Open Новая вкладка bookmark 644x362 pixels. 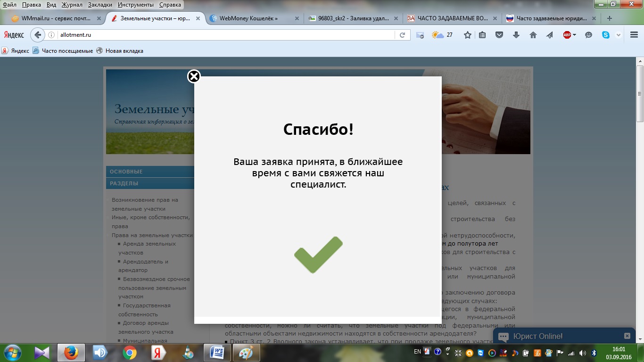tap(120, 51)
